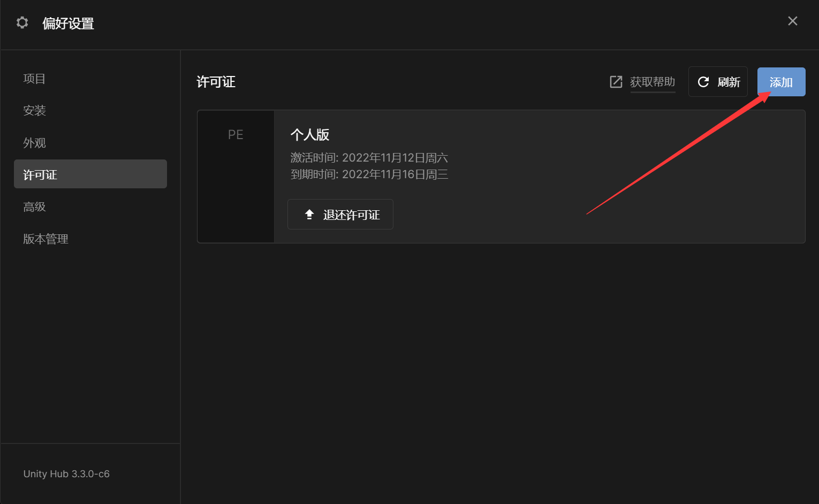
Task: Click the 添加 license button
Action: point(781,82)
